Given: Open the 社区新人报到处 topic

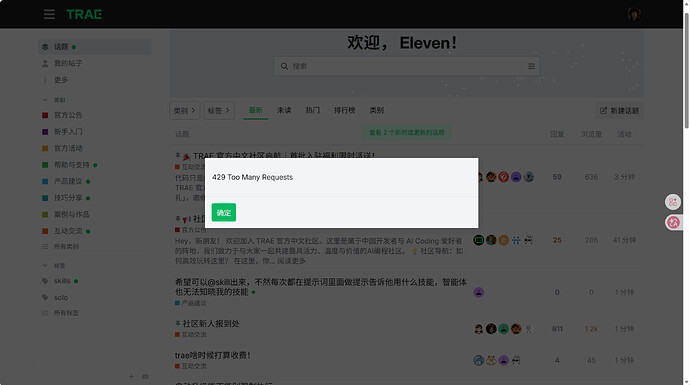Looking at the screenshot, I should pos(211,324).
